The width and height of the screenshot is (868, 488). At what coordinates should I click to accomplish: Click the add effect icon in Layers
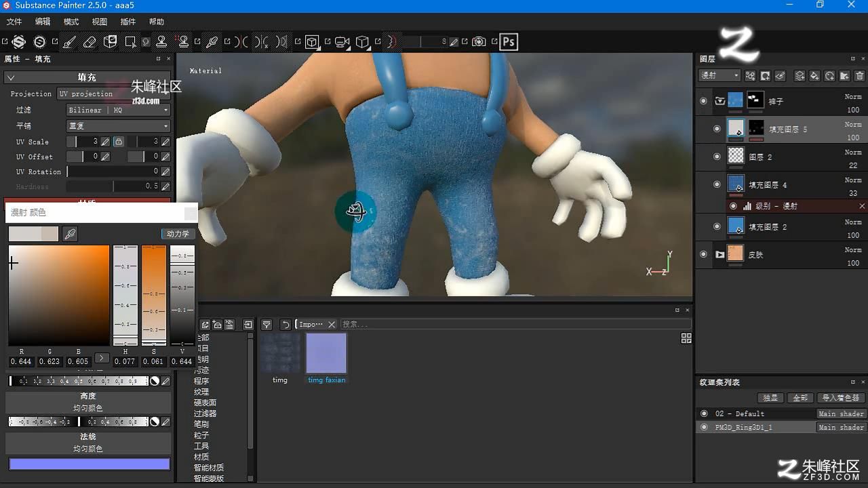[x=750, y=76]
